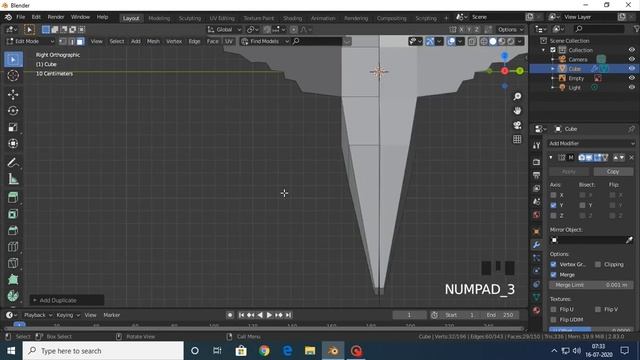The width and height of the screenshot is (640, 360).
Task: Select the 3D Cursor tool
Action: (13, 76)
